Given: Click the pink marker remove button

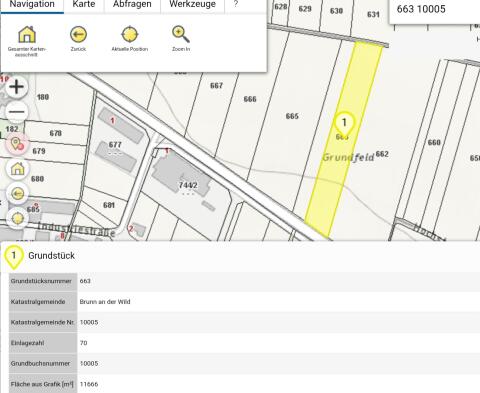Looking at the screenshot, I should pos(17,144).
